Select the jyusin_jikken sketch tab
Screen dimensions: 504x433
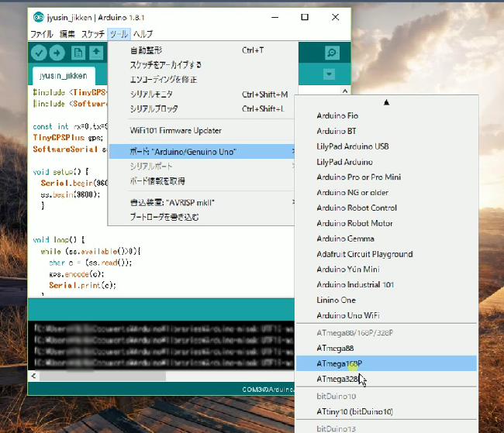point(64,76)
